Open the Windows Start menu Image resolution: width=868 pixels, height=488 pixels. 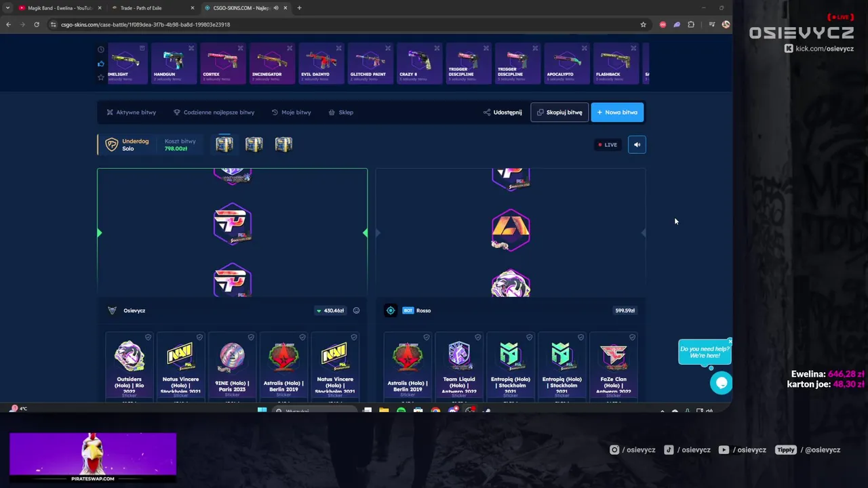click(x=262, y=410)
